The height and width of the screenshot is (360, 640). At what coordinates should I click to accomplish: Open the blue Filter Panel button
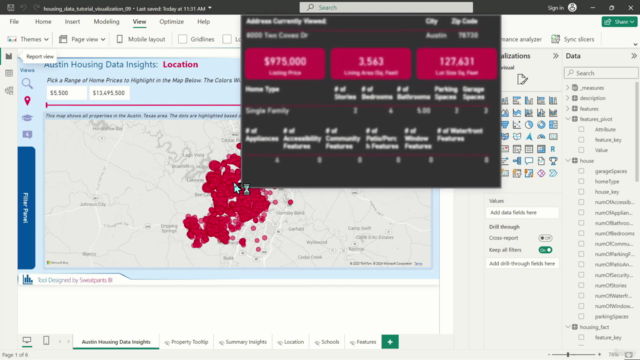click(x=26, y=208)
